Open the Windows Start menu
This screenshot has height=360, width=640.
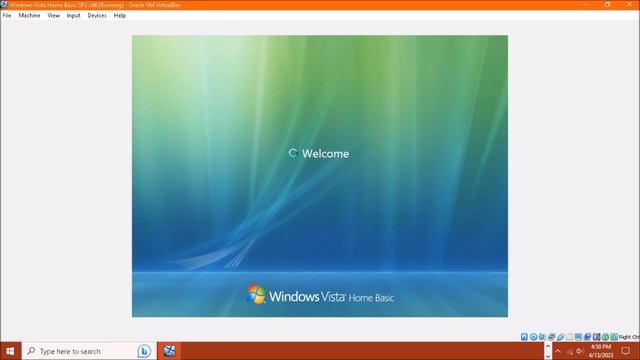10,351
